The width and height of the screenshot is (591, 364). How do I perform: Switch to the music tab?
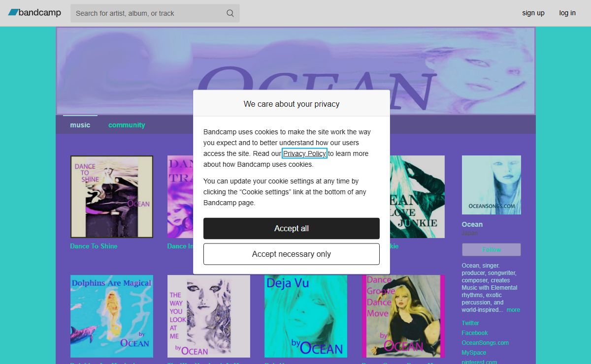tap(80, 125)
